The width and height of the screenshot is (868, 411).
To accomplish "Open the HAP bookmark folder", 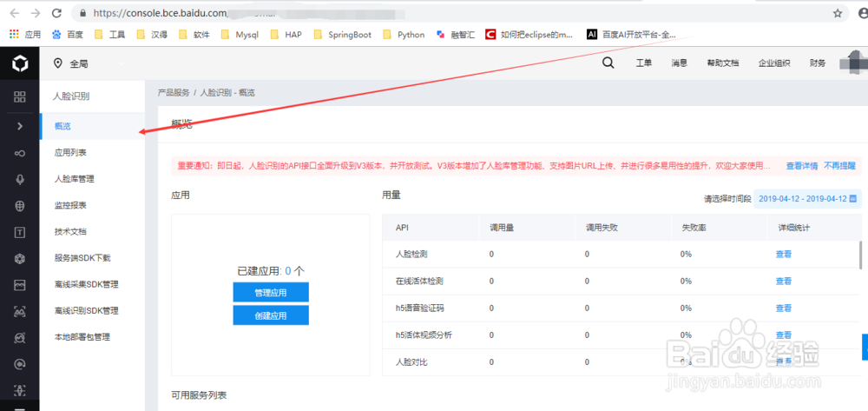I will point(286,35).
